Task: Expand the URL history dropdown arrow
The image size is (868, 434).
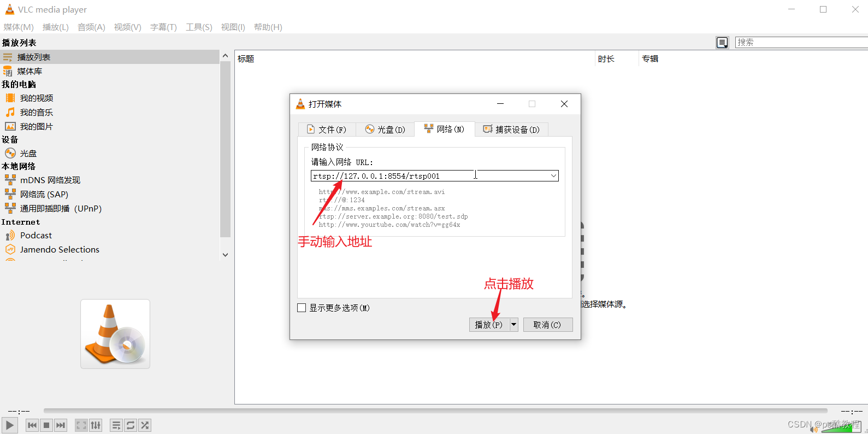Action: pyautogui.click(x=553, y=176)
